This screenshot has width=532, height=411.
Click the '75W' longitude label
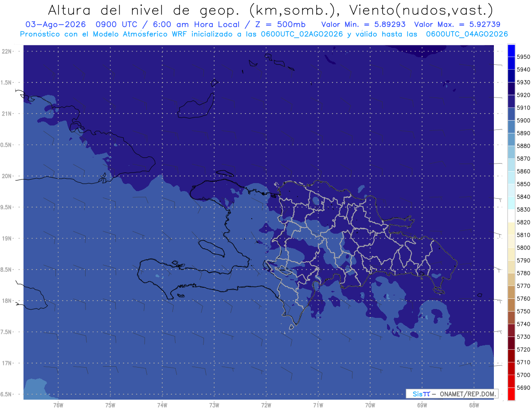coord(110,405)
